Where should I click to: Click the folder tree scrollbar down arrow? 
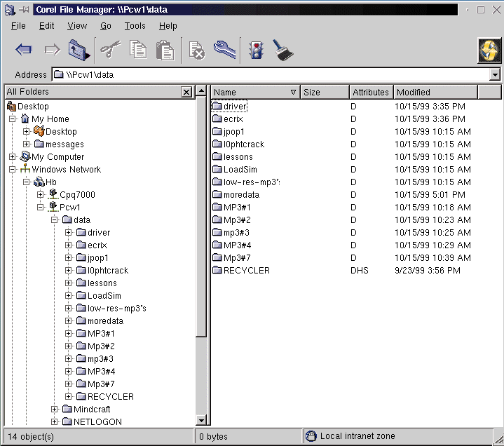(202, 420)
